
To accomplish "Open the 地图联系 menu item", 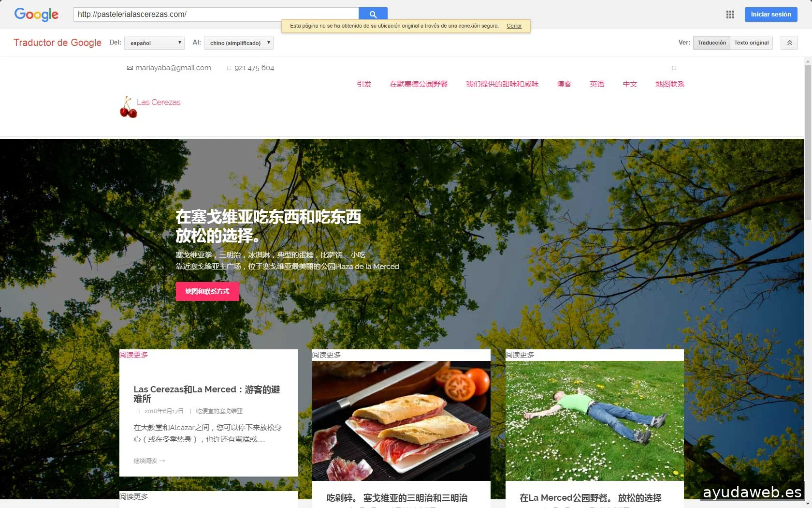I will pos(669,84).
